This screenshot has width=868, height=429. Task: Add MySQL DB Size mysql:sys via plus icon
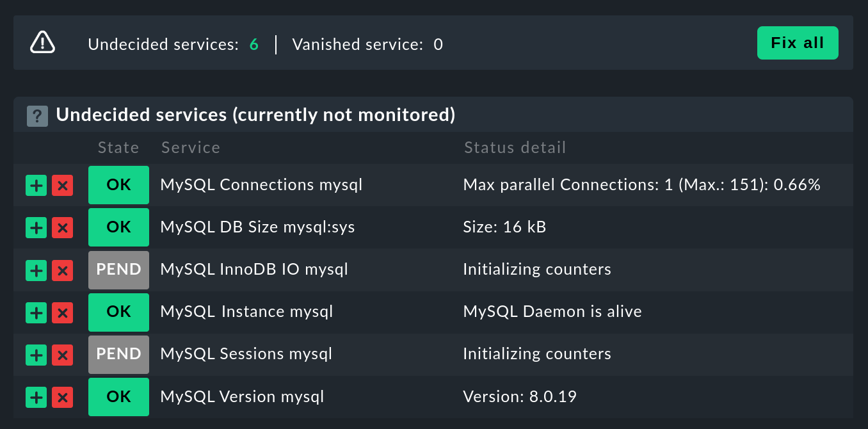click(36, 228)
